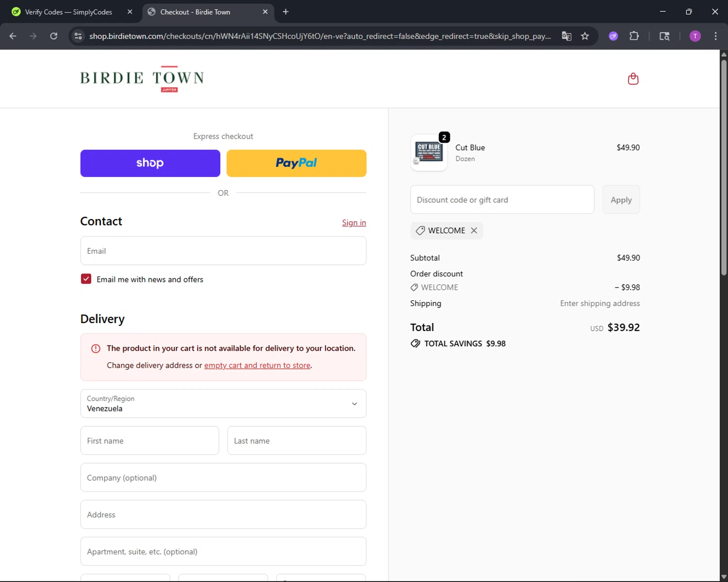Uncheck Email me with news and offers

click(86, 279)
